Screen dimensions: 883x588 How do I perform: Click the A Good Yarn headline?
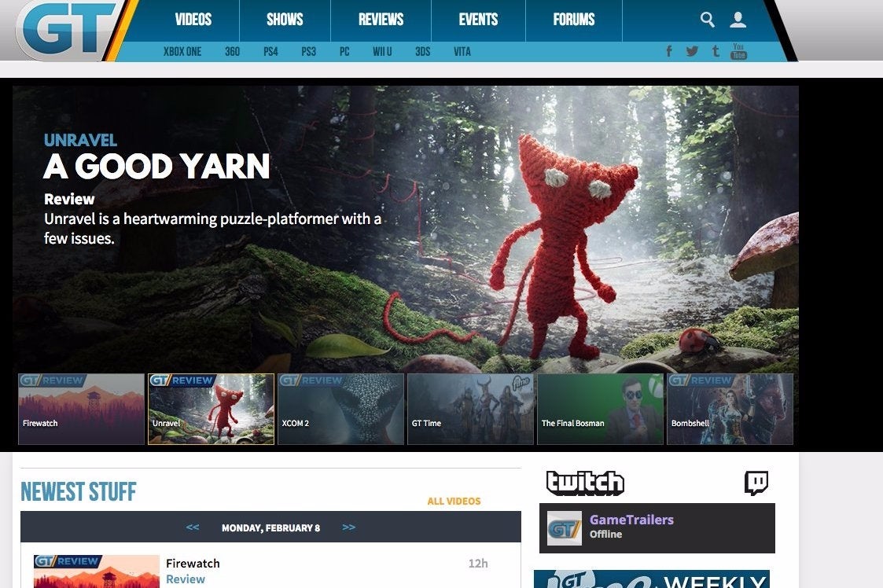click(x=156, y=167)
